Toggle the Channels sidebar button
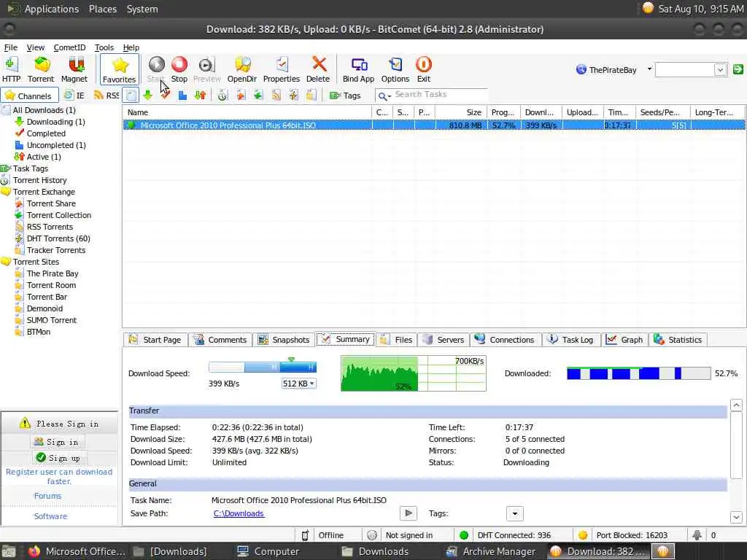Screen dimensions: 747x560 29,96
